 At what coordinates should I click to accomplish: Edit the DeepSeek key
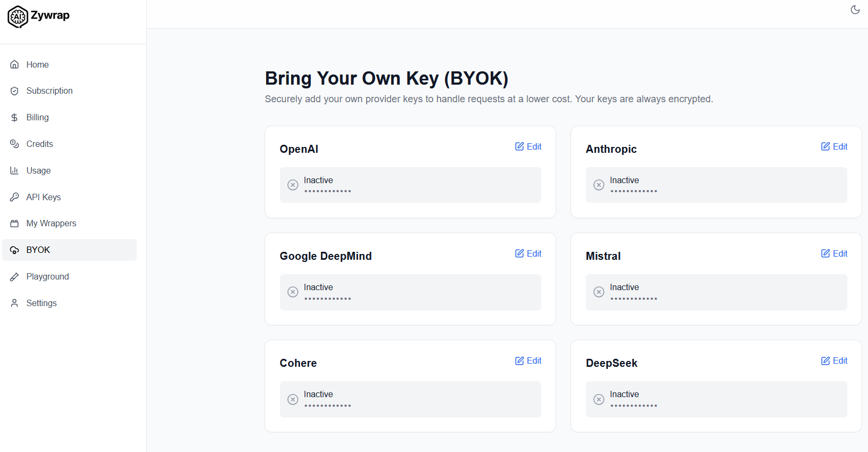point(834,360)
